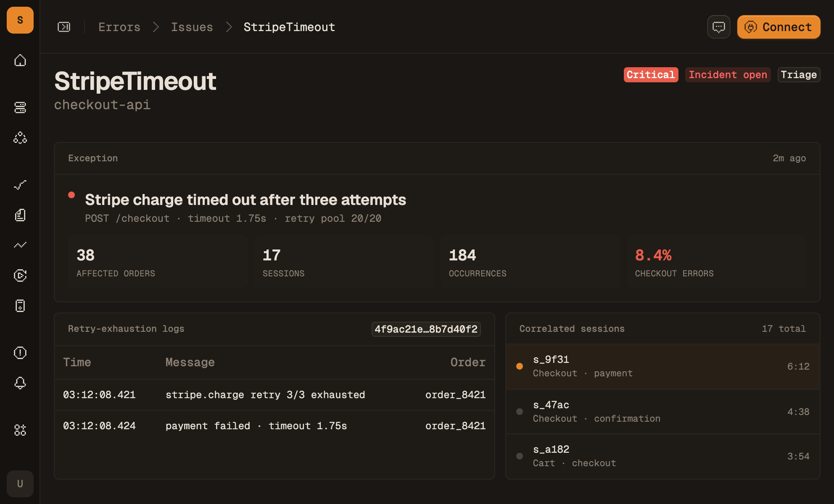Click the Order column header
This screenshot has height=504, width=834.
pos(468,362)
